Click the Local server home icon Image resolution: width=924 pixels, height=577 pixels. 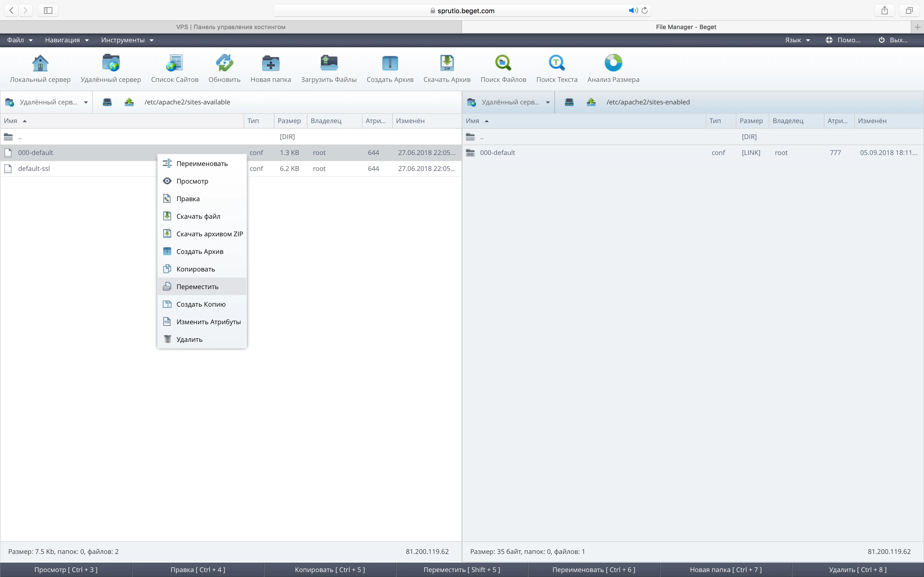[x=40, y=63]
